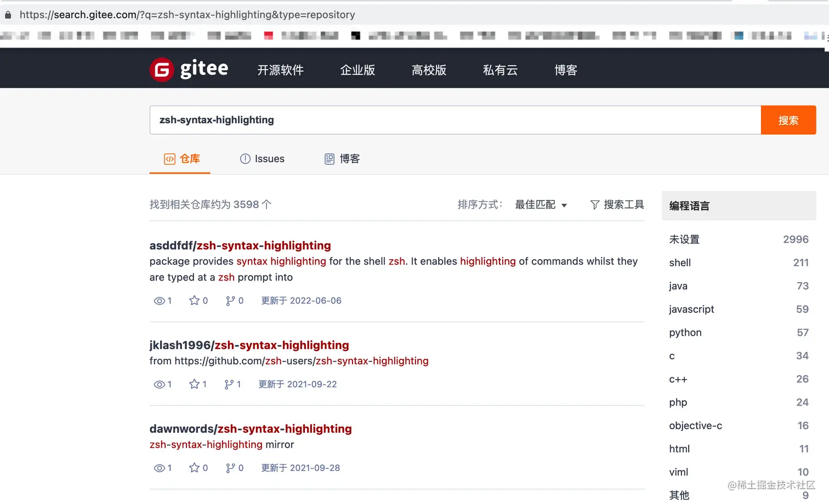The width and height of the screenshot is (829, 504).
Task: Open jklash1996/zsh-syntax-highlighting repository
Action: 249,345
